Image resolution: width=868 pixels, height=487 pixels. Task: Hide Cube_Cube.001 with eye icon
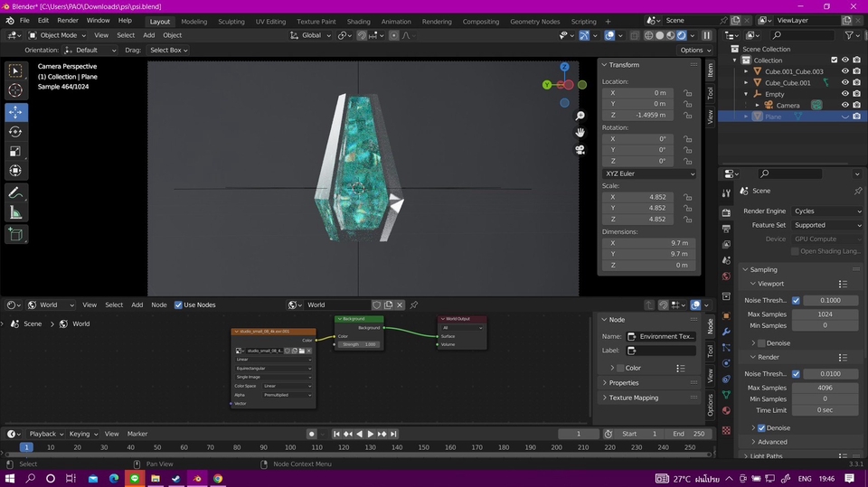[845, 82]
